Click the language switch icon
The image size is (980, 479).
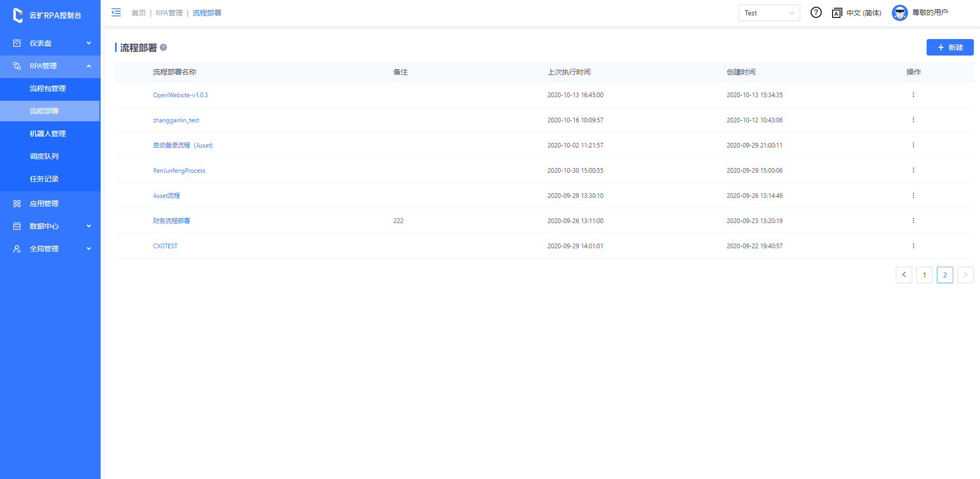click(x=837, y=13)
